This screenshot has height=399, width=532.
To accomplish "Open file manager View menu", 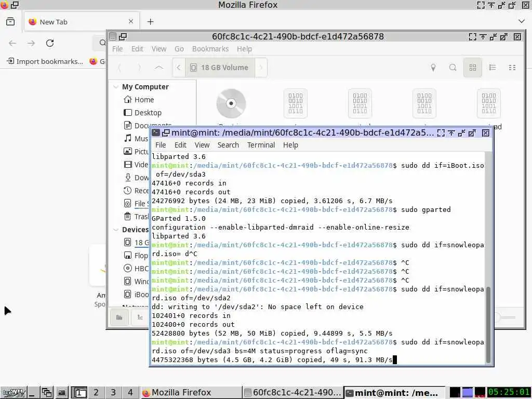I will click(x=159, y=49).
